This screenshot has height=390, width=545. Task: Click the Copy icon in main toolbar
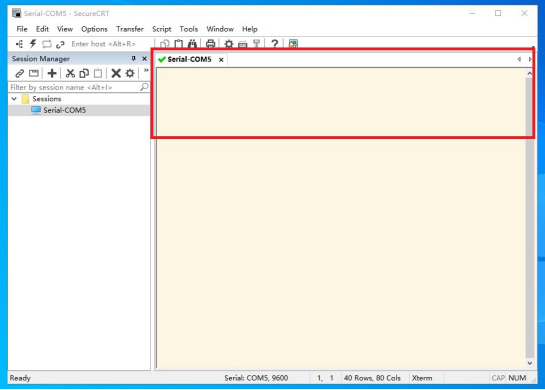pyautogui.click(x=164, y=44)
